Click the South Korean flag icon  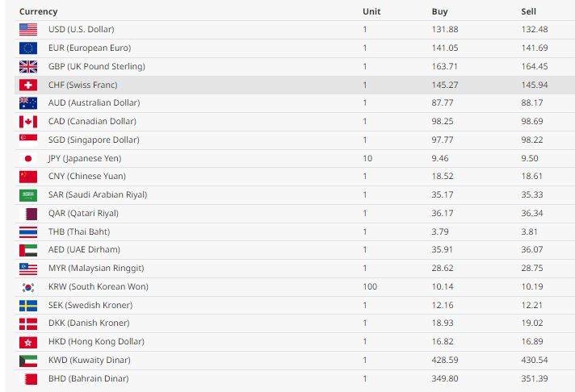[28, 287]
